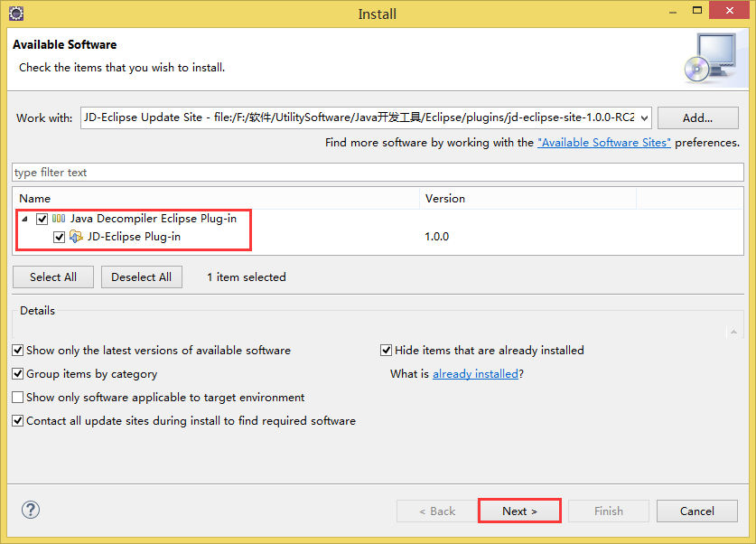
Task: Toggle Contact all update sites checkbox
Action: (x=18, y=420)
